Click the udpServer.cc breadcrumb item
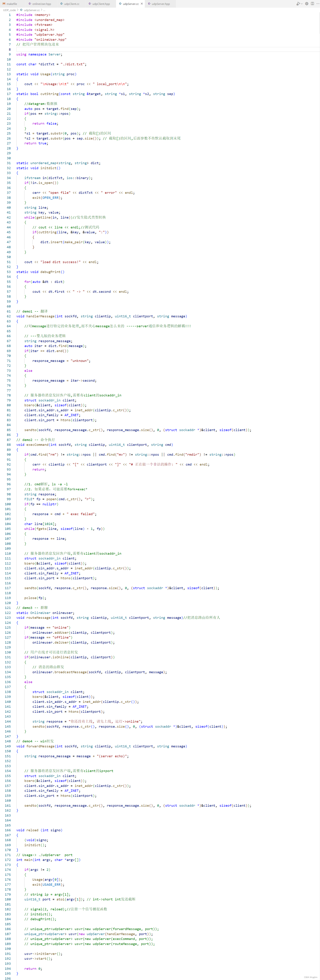 pos(30,10)
